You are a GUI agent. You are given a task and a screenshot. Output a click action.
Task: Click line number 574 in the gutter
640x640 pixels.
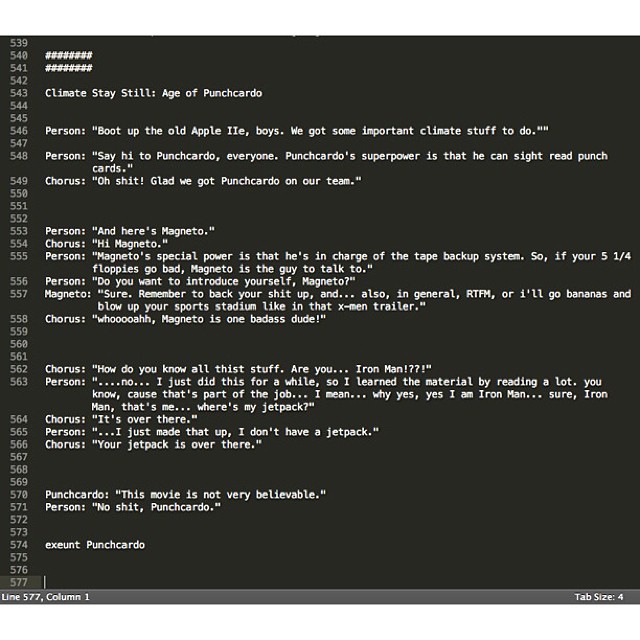pyautogui.click(x=19, y=545)
